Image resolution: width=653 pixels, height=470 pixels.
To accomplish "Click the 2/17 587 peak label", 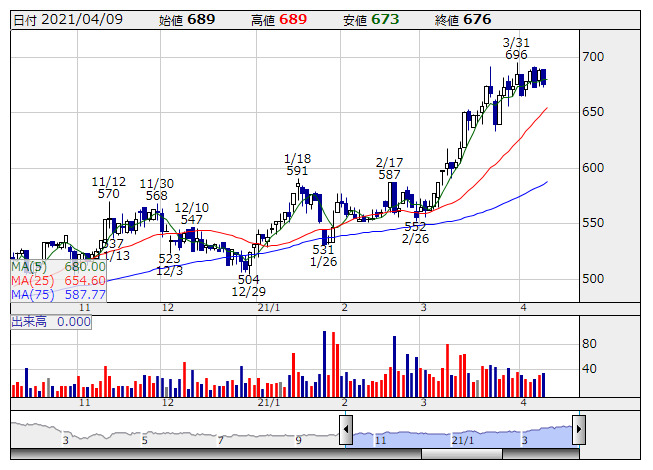I will [x=389, y=169].
